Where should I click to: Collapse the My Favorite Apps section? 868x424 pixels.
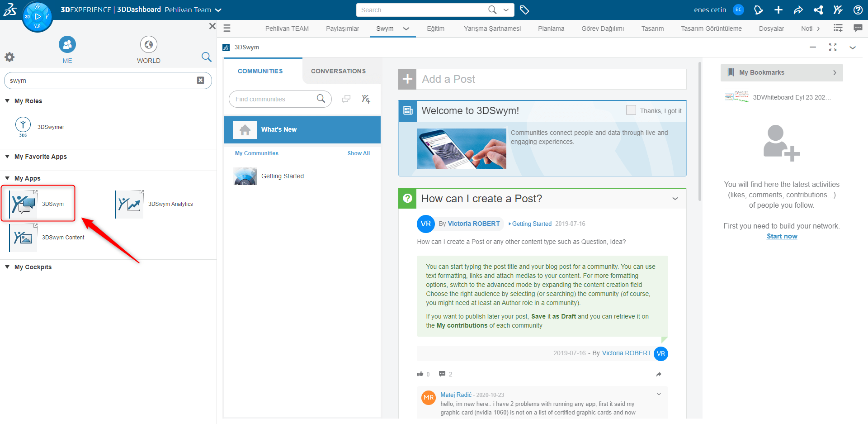click(x=7, y=157)
